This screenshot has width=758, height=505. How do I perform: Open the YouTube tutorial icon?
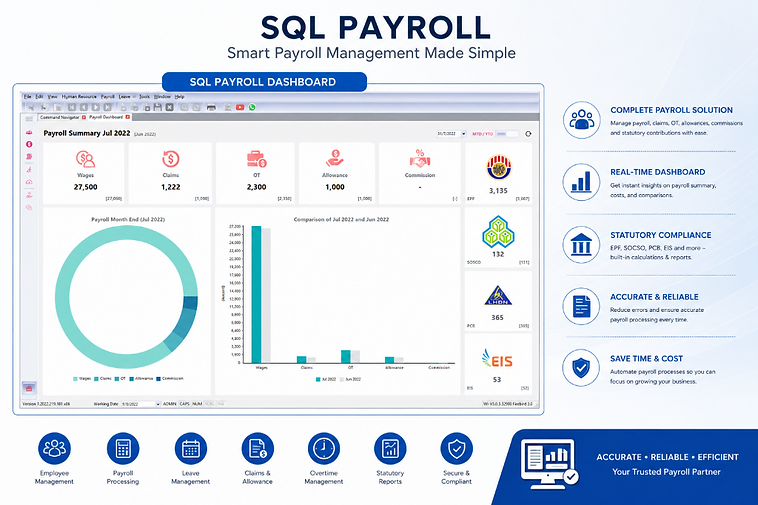(x=240, y=107)
